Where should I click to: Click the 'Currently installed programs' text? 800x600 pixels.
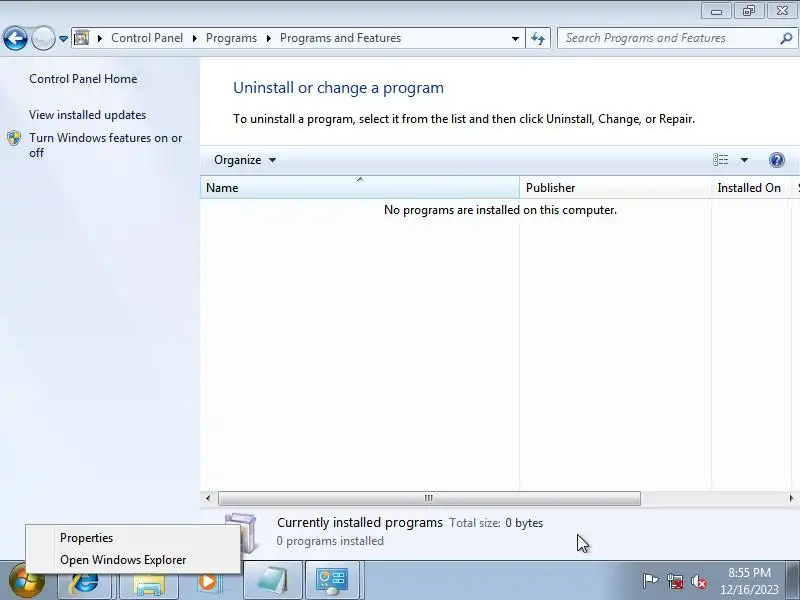click(360, 523)
